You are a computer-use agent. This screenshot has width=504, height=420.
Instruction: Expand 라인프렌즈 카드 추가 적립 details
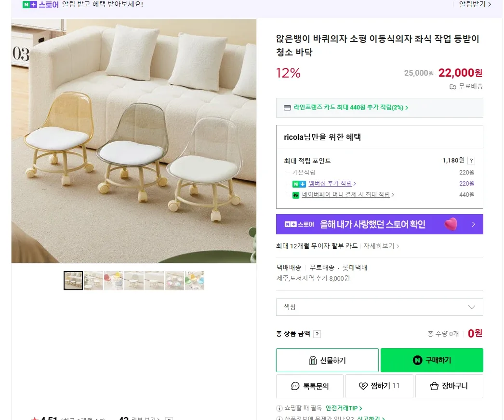click(x=351, y=108)
